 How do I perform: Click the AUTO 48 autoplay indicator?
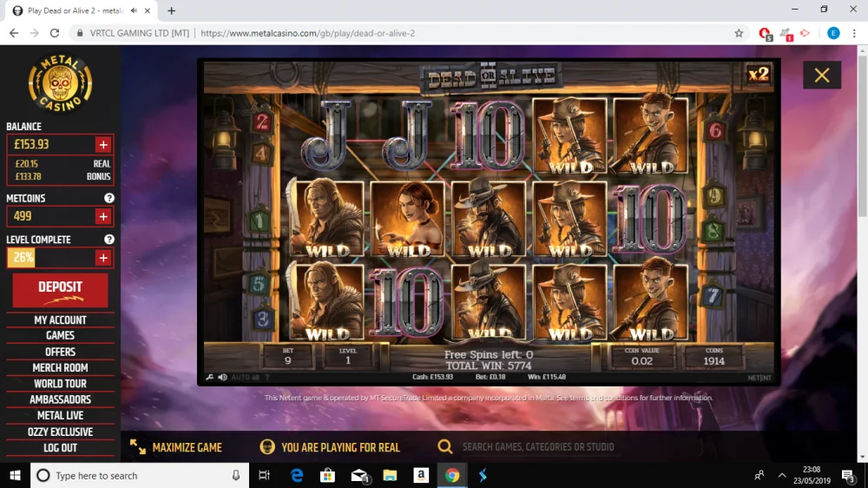tap(246, 377)
